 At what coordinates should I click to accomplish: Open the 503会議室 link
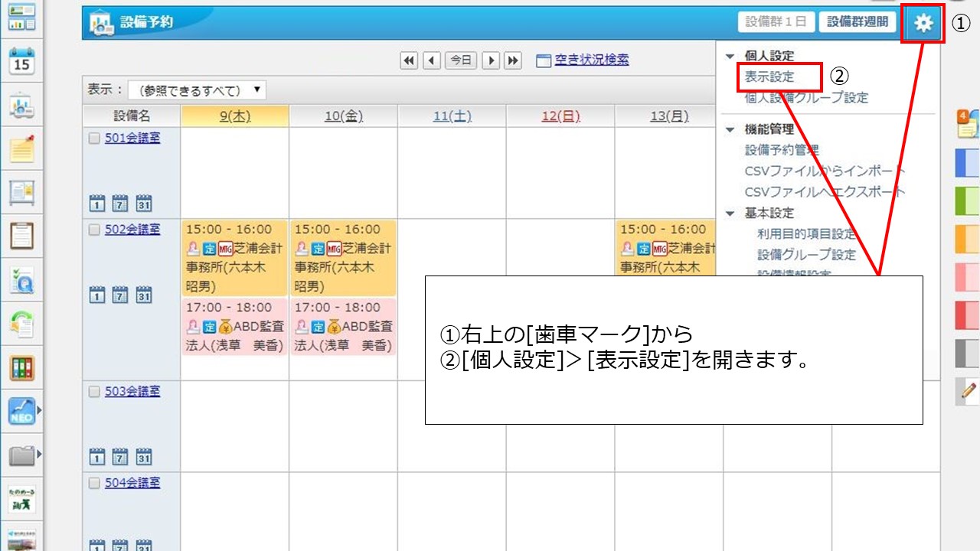[132, 392]
